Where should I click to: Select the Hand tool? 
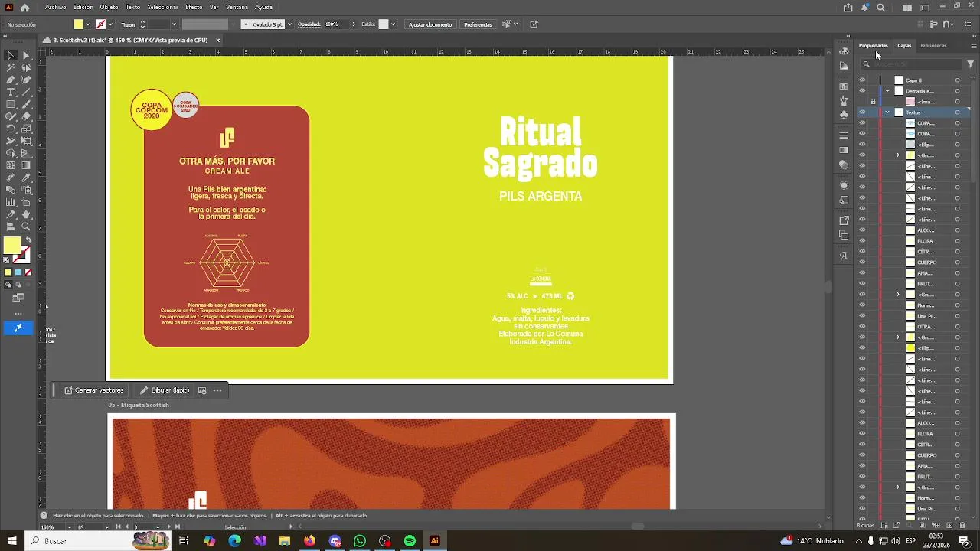[x=26, y=214]
